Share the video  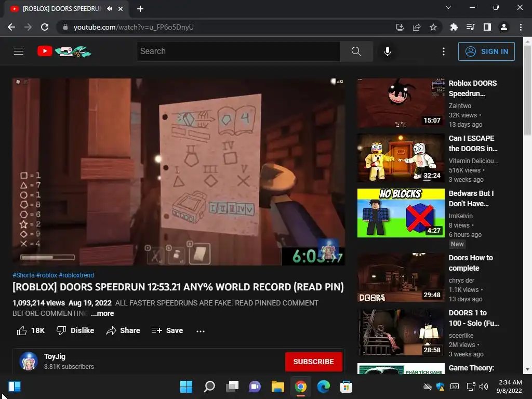pos(123,330)
